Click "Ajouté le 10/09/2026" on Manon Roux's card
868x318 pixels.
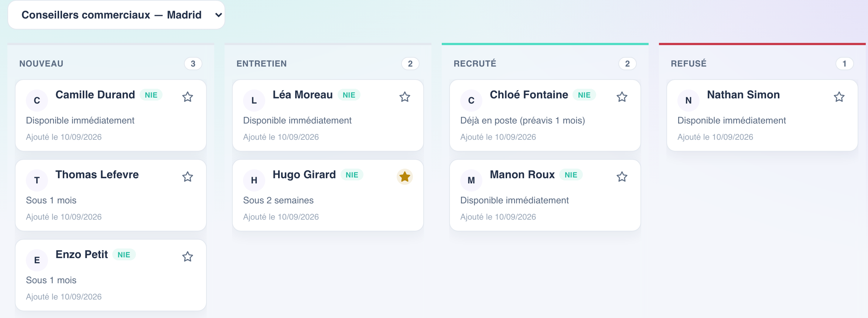[498, 217]
